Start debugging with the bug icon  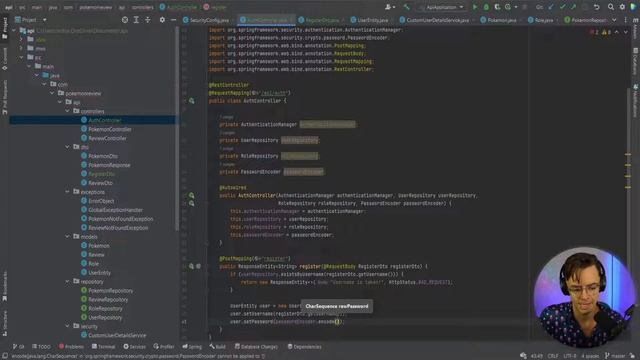[x=486, y=7]
